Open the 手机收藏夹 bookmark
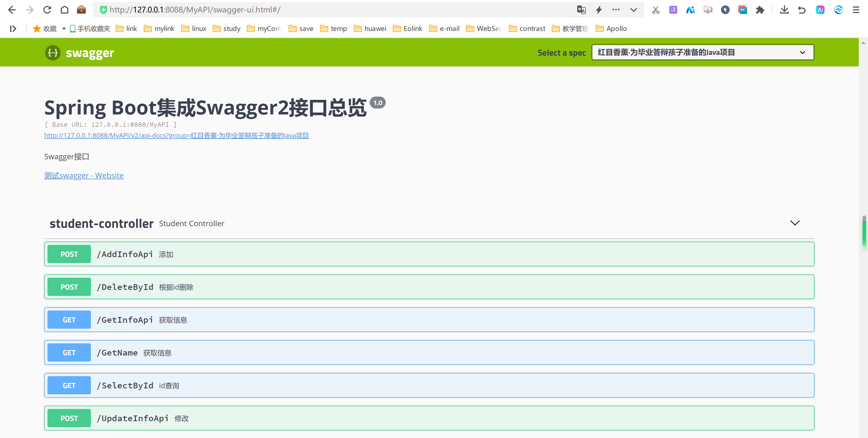 (x=90, y=29)
